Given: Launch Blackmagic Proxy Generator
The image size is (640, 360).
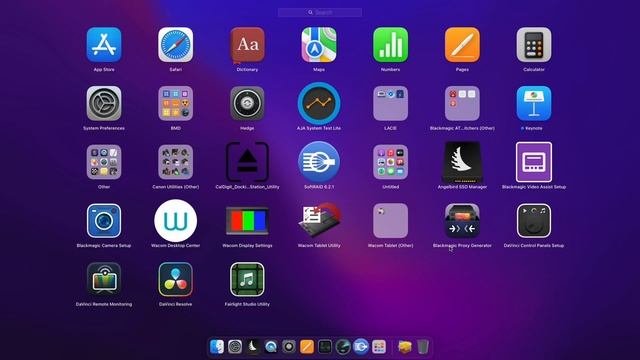Looking at the screenshot, I should point(462,221).
